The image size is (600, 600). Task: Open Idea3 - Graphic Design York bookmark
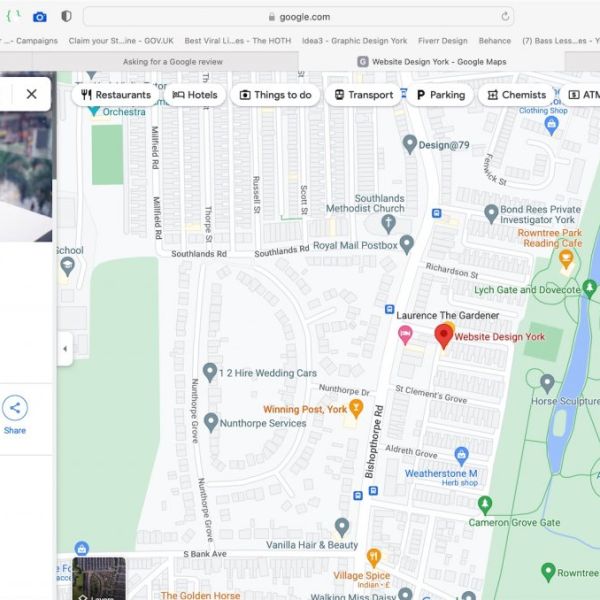point(354,41)
